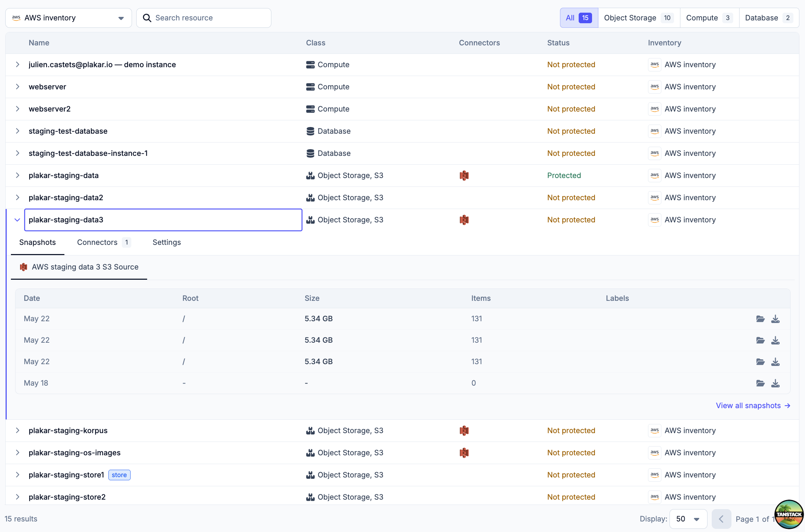This screenshot has width=805, height=532.
Task: Filter by Database tab
Action: pos(769,18)
